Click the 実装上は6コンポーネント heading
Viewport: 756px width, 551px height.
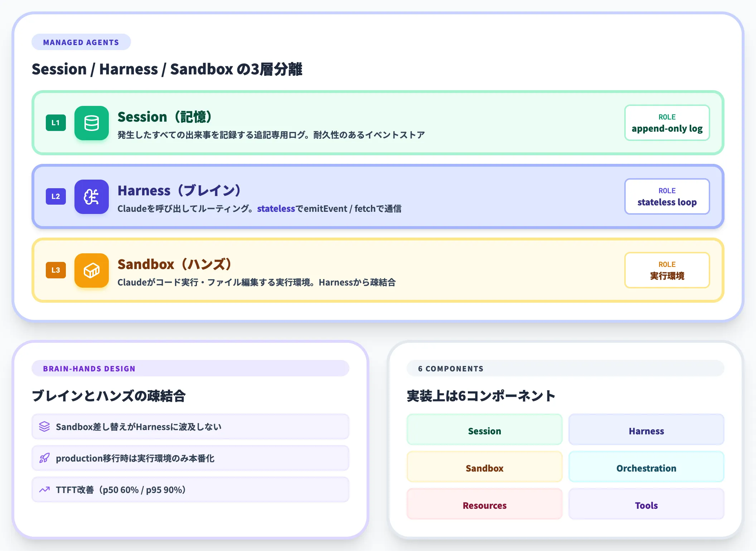[481, 396]
